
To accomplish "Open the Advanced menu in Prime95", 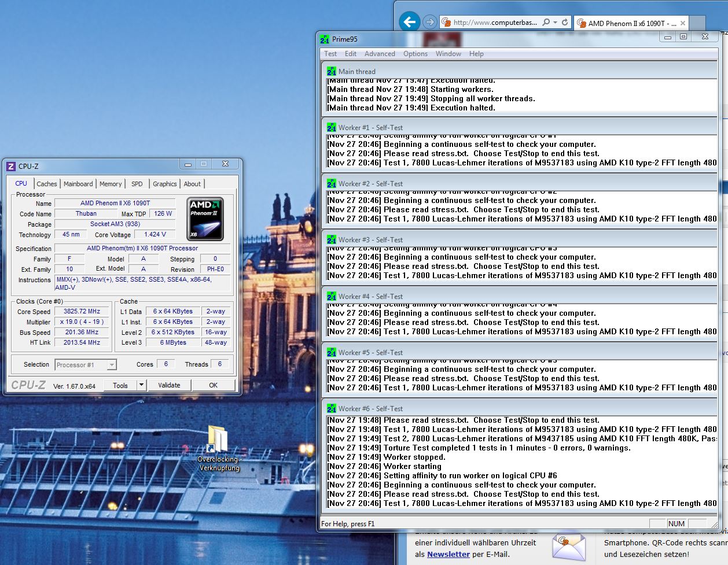I will pos(380,54).
